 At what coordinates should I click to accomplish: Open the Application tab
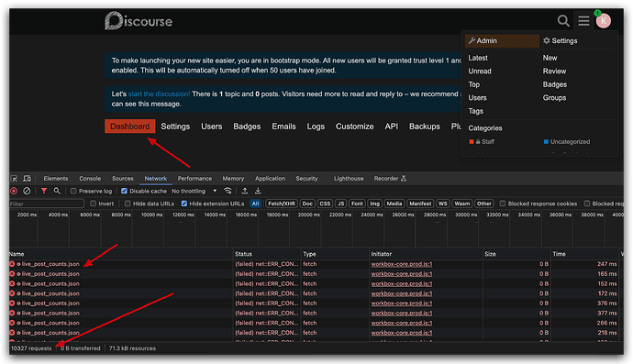(x=270, y=179)
